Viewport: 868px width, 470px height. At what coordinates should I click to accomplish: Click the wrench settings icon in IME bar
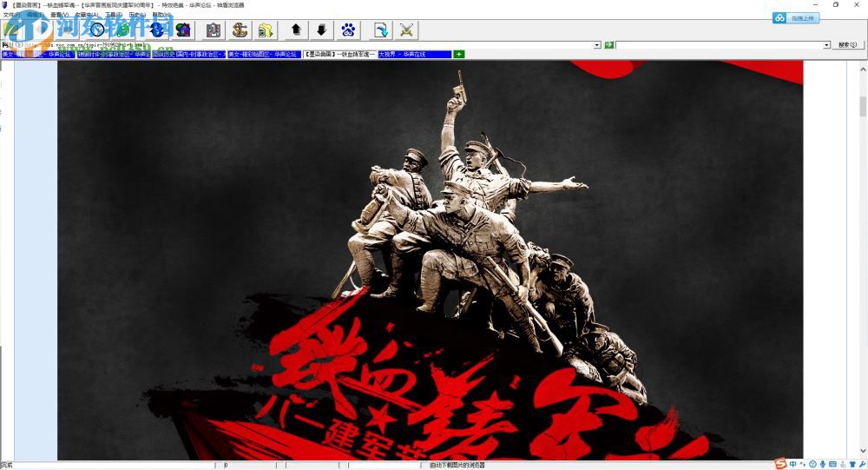(862, 465)
